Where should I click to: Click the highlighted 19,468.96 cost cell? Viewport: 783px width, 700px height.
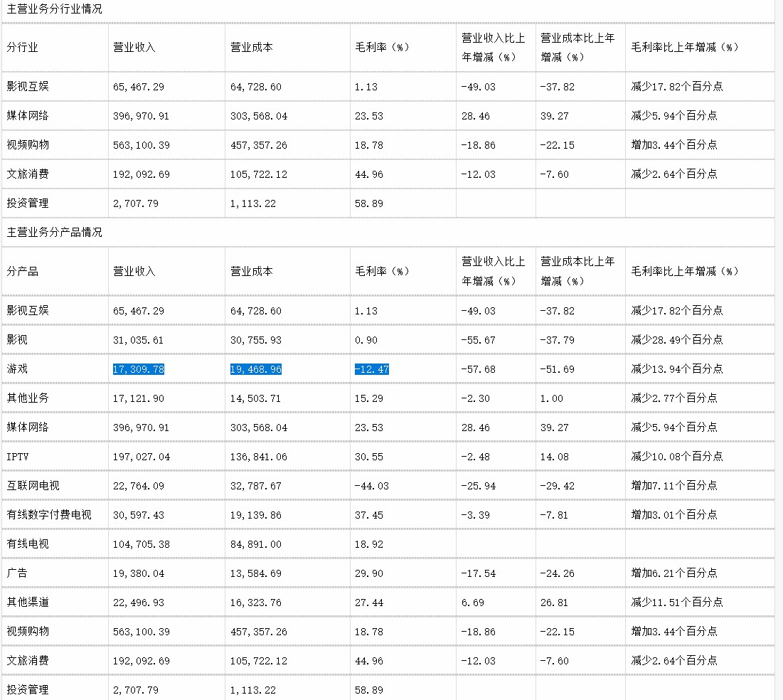(x=256, y=369)
